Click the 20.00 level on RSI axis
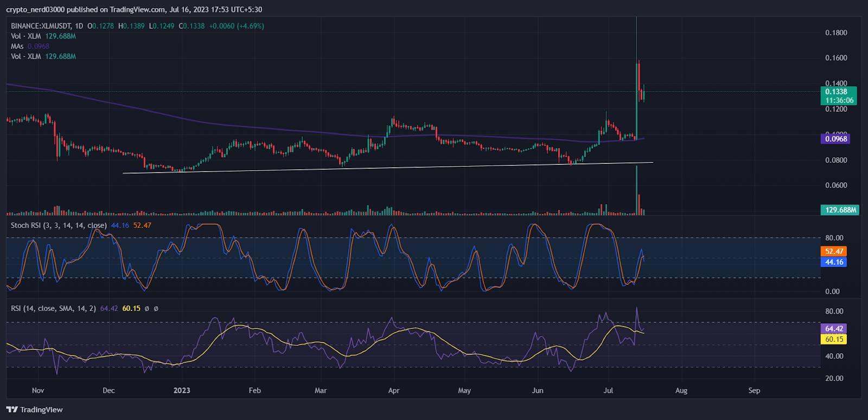The image size is (868, 420). 834,379
